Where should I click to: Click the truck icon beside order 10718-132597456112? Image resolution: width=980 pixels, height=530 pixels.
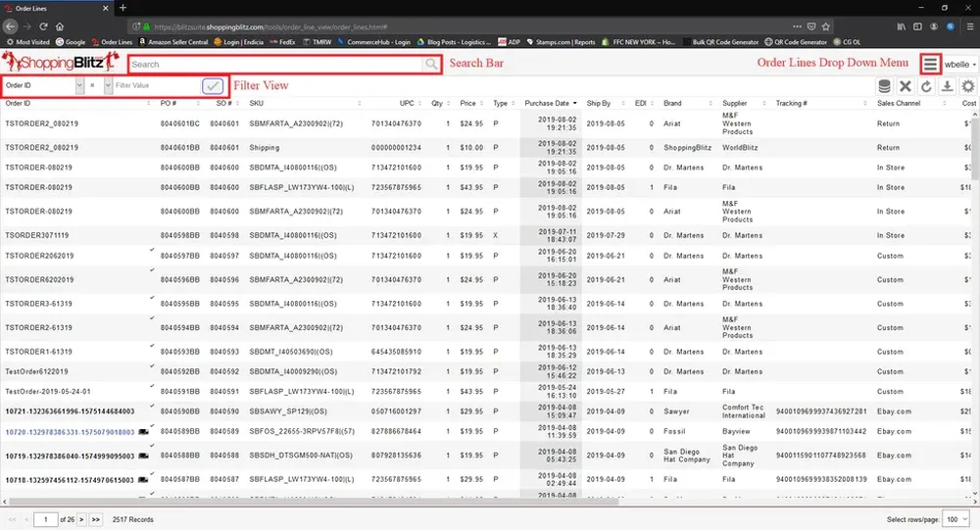coord(143,479)
